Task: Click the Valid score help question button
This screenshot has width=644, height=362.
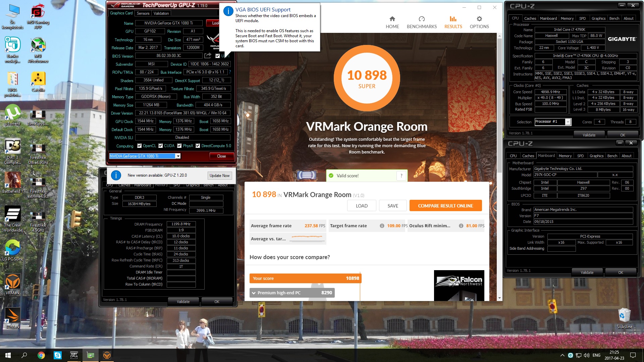Action: click(x=401, y=176)
